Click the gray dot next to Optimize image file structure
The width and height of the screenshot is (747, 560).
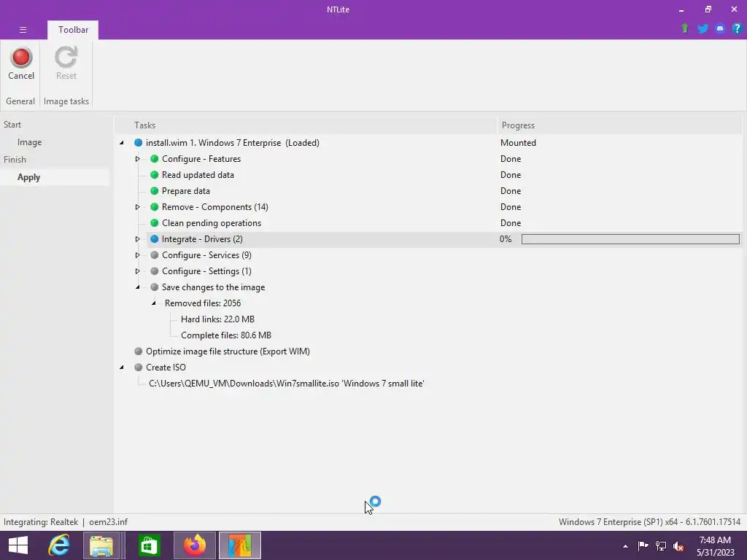point(138,351)
